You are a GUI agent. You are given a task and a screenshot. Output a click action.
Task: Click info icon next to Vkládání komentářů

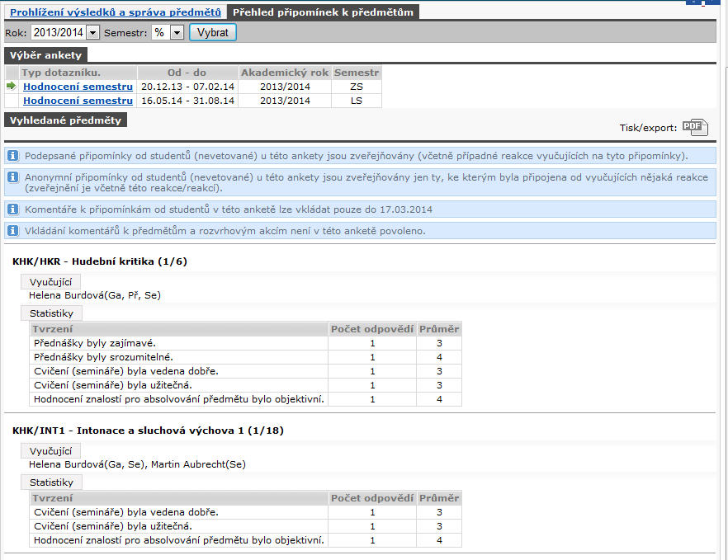pyautogui.click(x=13, y=231)
